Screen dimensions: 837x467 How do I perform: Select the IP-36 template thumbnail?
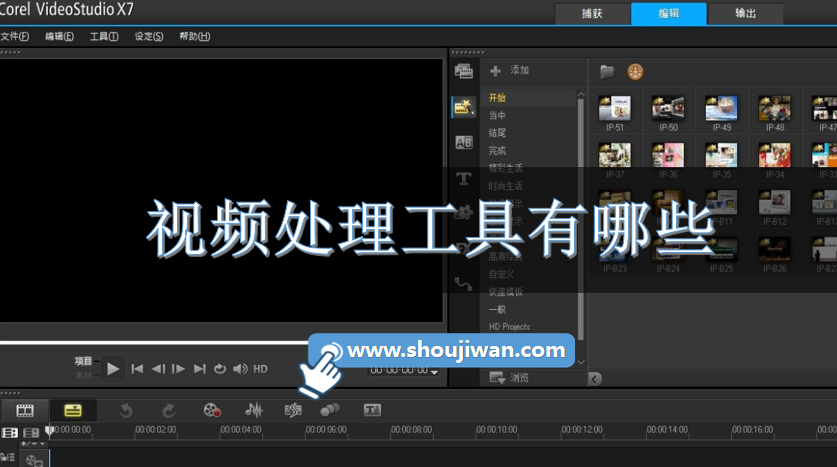point(668,155)
